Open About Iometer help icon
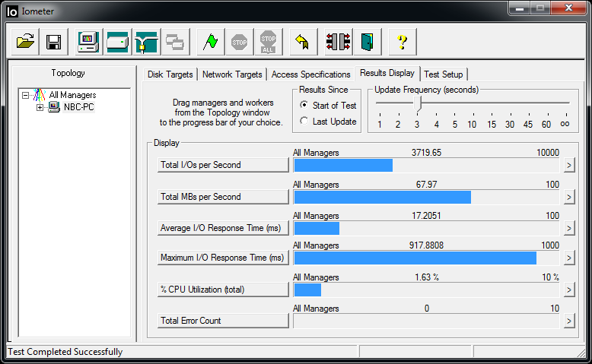The height and width of the screenshot is (364, 592). (x=402, y=42)
